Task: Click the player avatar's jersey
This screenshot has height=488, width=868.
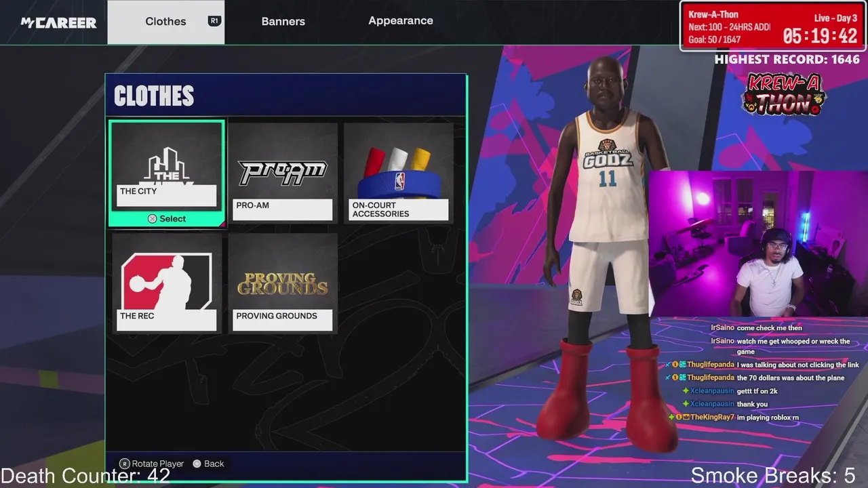Action: (x=607, y=178)
